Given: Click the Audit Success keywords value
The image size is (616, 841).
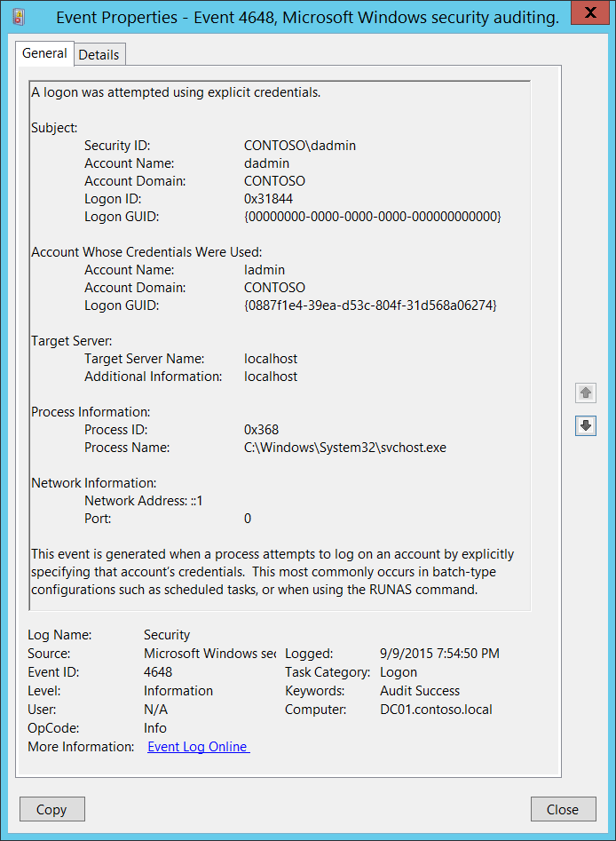Looking at the screenshot, I should click(x=420, y=691).
